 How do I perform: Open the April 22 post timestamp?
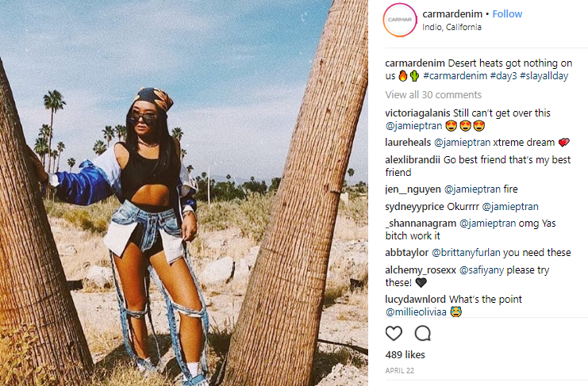(400, 371)
